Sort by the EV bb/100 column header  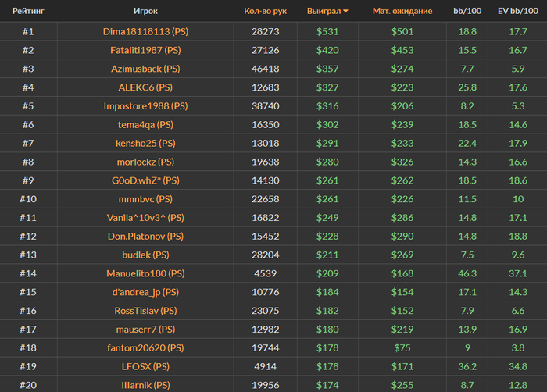click(517, 12)
